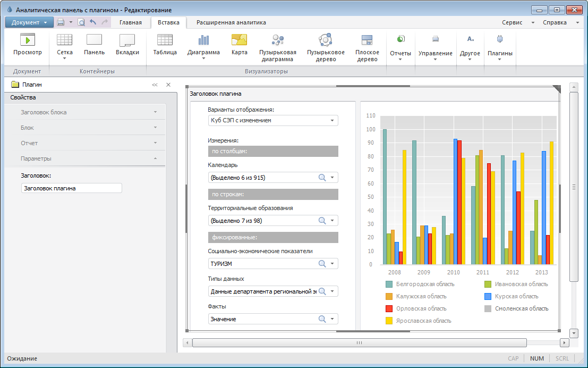Click the Курская область legend swatch
The width and height of the screenshot is (588, 368).
[x=487, y=296]
